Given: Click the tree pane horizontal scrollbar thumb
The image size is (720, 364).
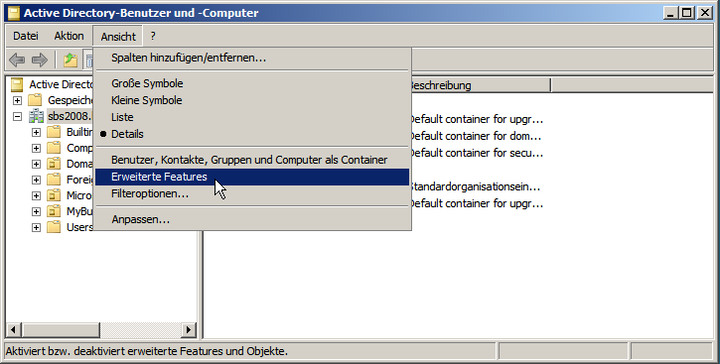Looking at the screenshot, I should click(60, 329).
